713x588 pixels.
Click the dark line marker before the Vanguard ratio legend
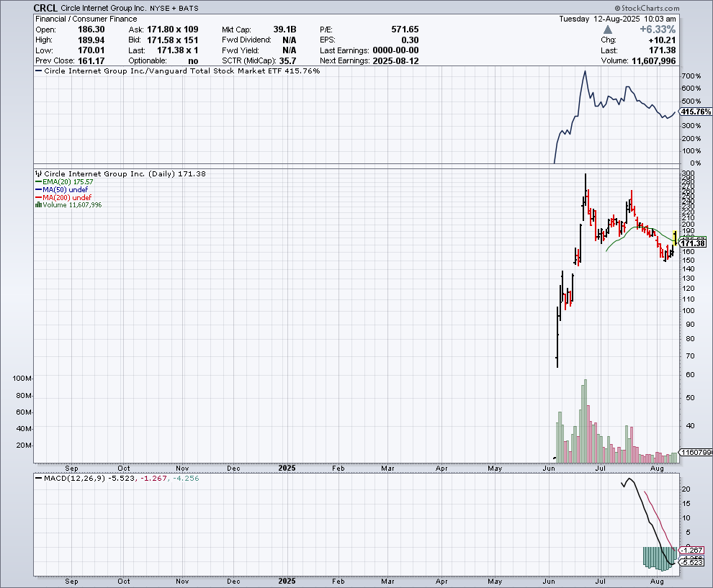[x=39, y=71]
